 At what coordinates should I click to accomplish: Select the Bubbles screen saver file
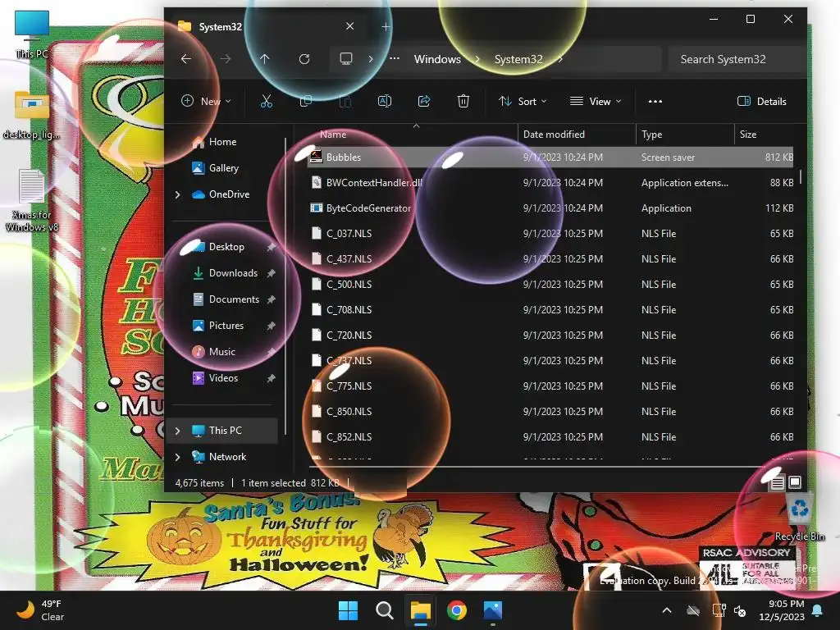[x=550, y=157]
